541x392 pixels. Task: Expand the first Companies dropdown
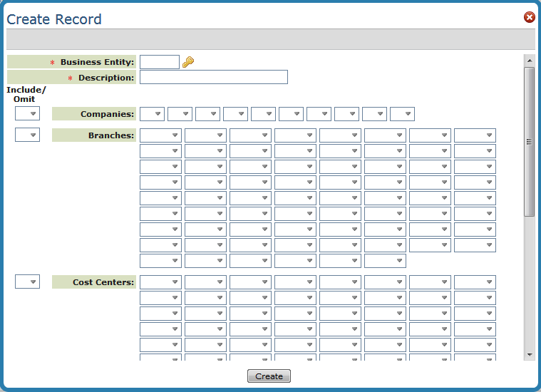[152, 114]
